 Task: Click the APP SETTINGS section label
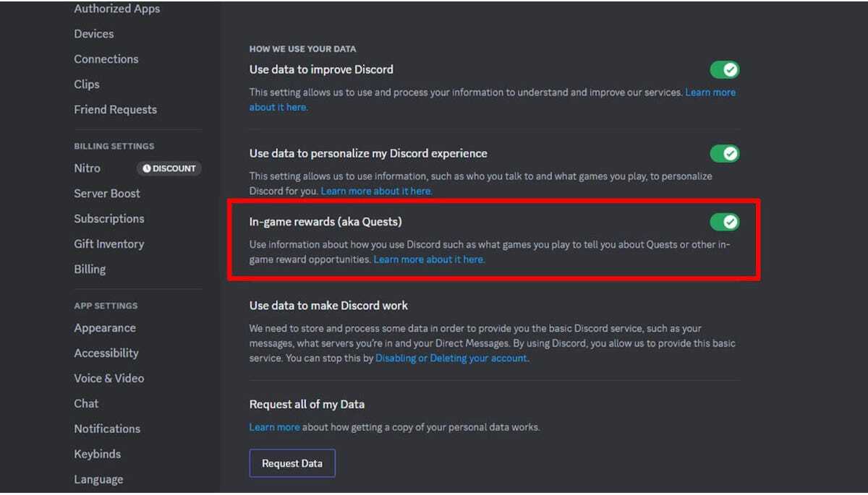tap(106, 306)
